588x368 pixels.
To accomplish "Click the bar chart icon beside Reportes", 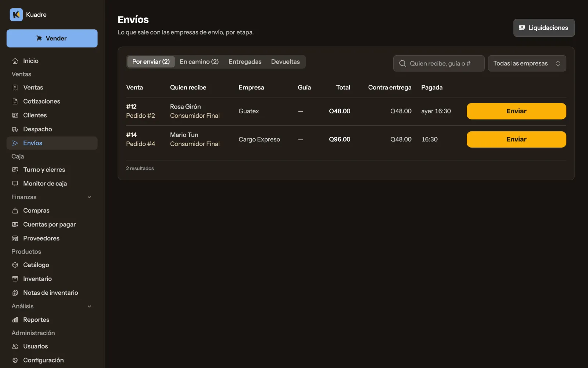I will (x=15, y=320).
